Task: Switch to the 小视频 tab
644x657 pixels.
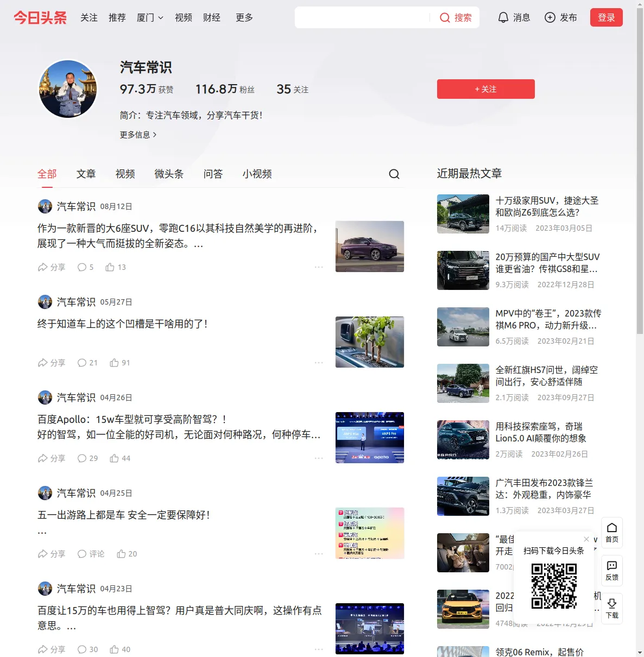Action: [x=257, y=174]
